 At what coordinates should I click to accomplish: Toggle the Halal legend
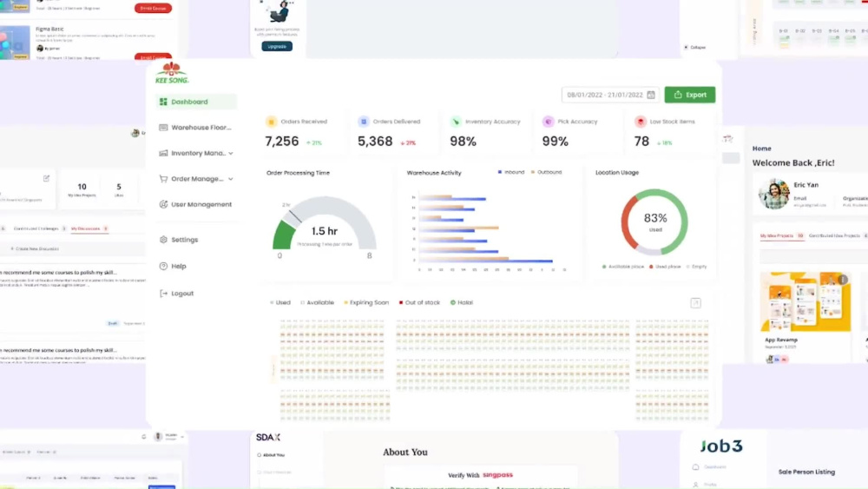pos(462,303)
